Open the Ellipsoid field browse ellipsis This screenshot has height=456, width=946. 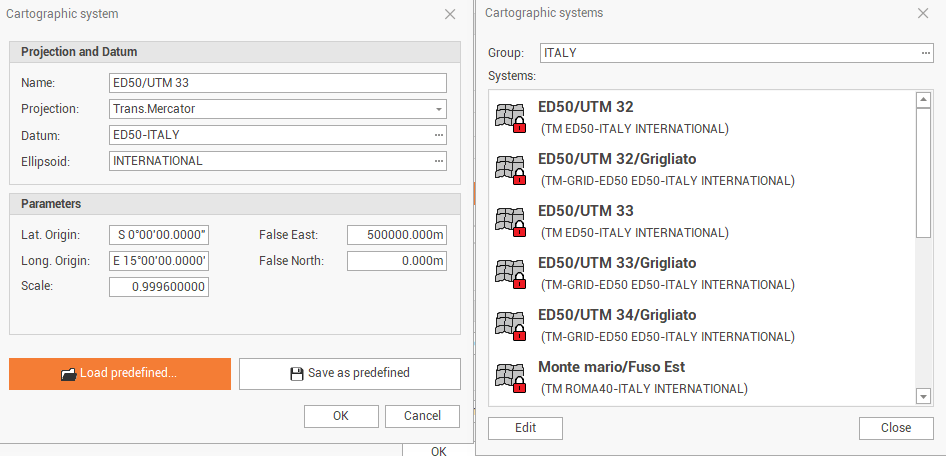point(438,161)
